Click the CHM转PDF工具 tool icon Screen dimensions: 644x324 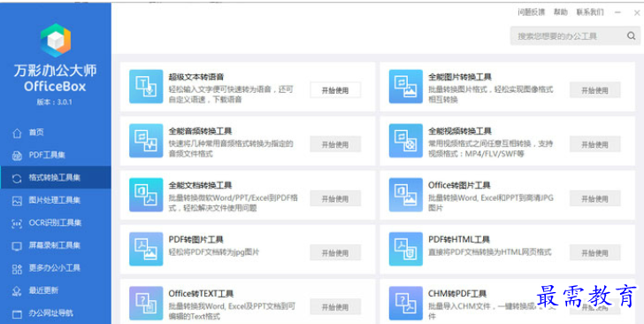[x=406, y=303]
